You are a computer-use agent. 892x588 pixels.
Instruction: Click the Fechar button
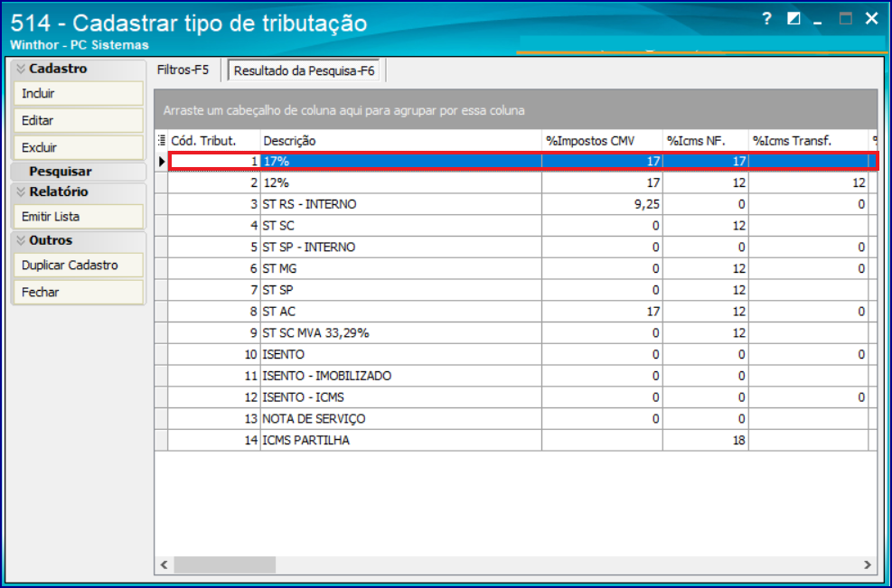pyautogui.click(x=78, y=293)
